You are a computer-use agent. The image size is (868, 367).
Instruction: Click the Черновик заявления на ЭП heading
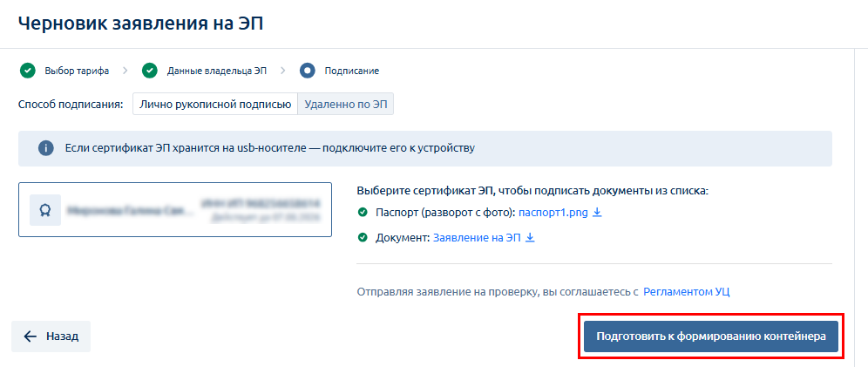(x=140, y=25)
